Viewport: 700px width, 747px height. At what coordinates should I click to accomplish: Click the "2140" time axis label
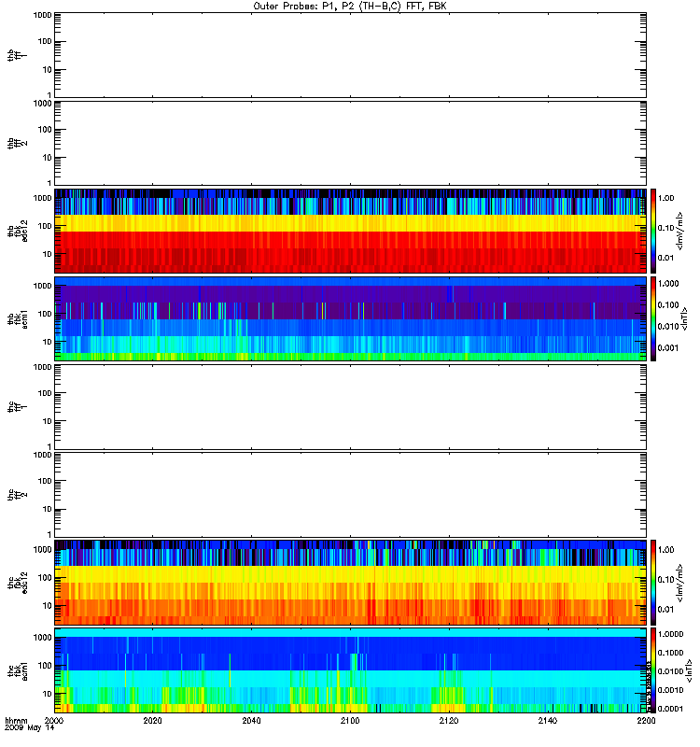548,721
